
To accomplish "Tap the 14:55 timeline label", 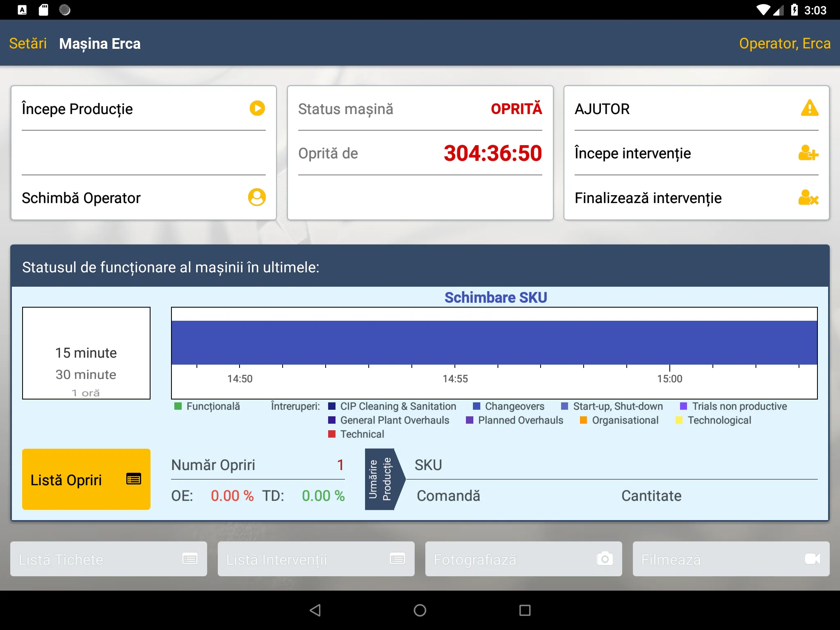I will [455, 379].
